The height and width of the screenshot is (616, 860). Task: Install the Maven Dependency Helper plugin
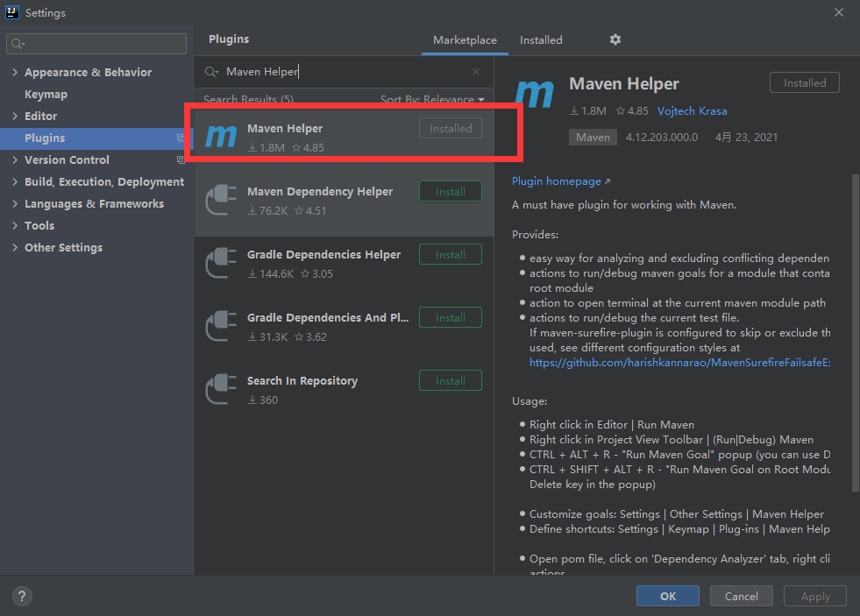[451, 191]
